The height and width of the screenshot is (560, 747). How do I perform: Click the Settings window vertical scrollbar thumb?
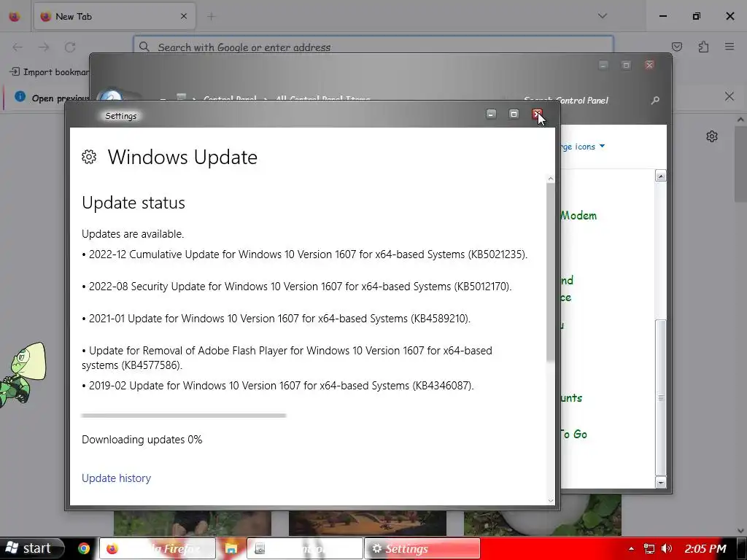pyautogui.click(x=551, y=273)
